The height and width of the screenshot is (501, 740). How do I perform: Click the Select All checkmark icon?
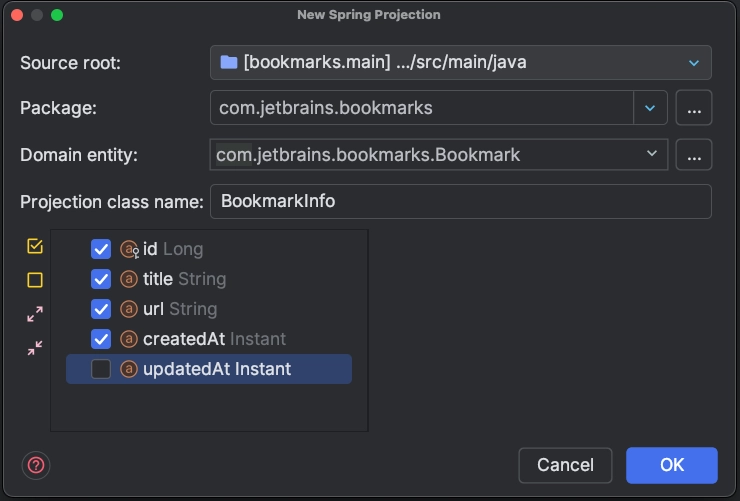[x=35, y=246]
